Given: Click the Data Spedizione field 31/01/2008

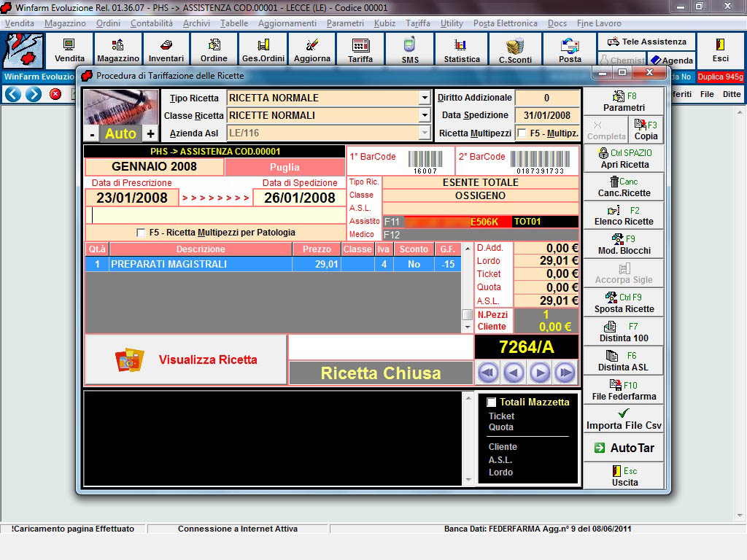Looking at the screenshot, I should point(547,115).
